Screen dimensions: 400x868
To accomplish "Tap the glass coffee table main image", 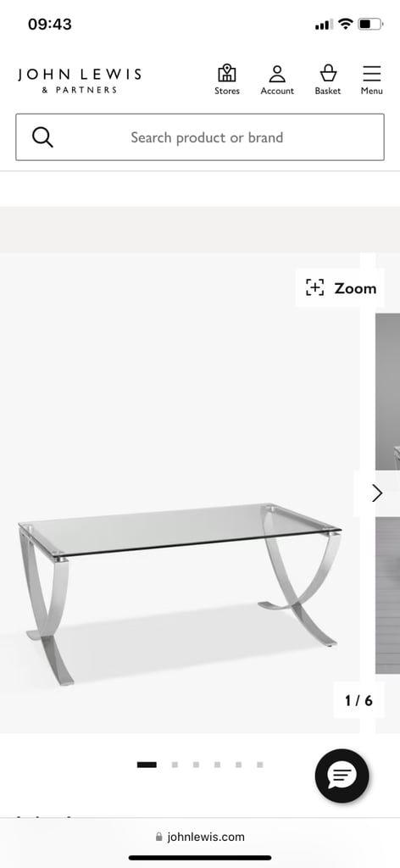I will pyautogui.click(x=180, y=594).
